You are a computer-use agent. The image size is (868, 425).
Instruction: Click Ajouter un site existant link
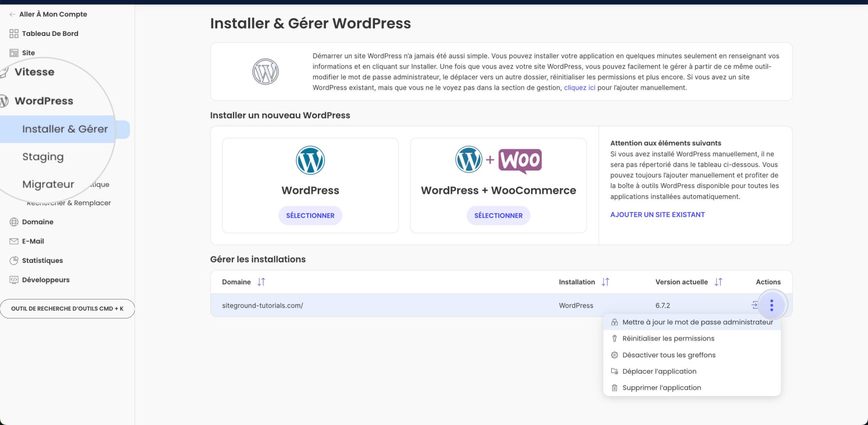point(658,214)
